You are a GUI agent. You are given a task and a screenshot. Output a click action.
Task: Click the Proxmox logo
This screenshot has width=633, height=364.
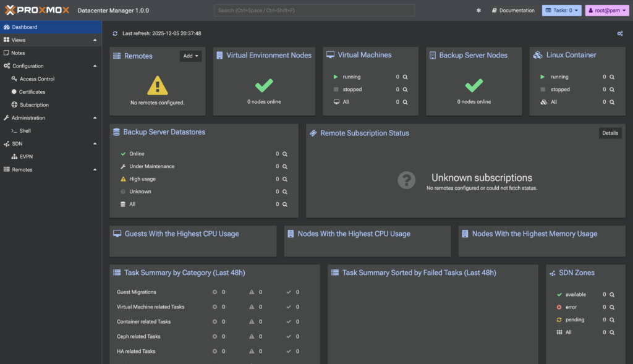pos(36,11)
